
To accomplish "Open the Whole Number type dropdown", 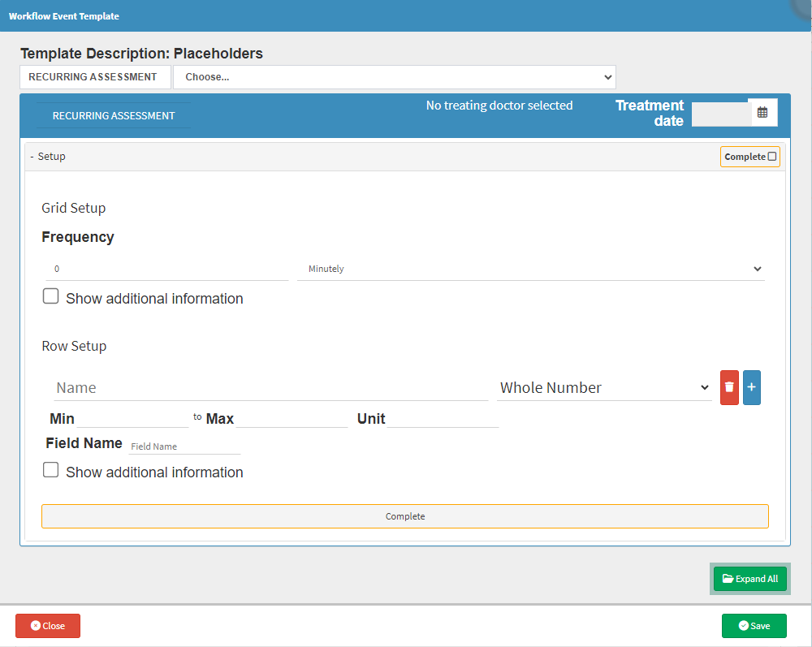I will pyautogui.click(x=604, y=388).
